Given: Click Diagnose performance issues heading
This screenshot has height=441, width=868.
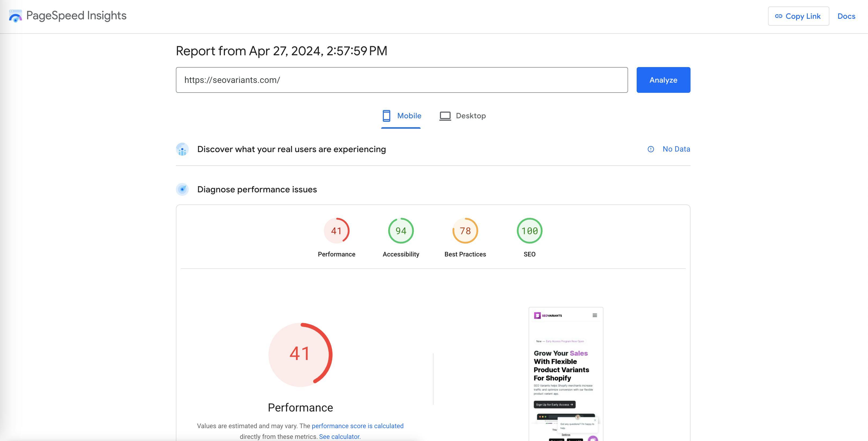Looking at the screenshot, I should point(257,189).
